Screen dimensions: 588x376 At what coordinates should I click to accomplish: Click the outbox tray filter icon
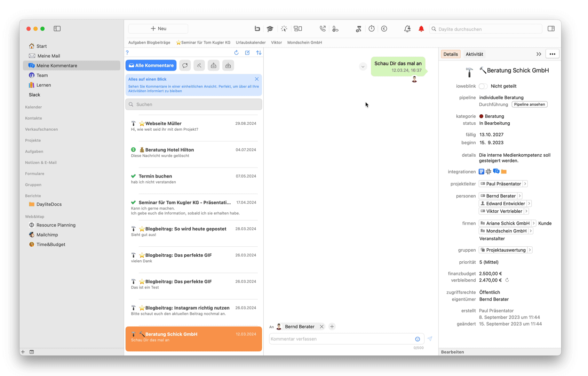(x=214, y=65)
